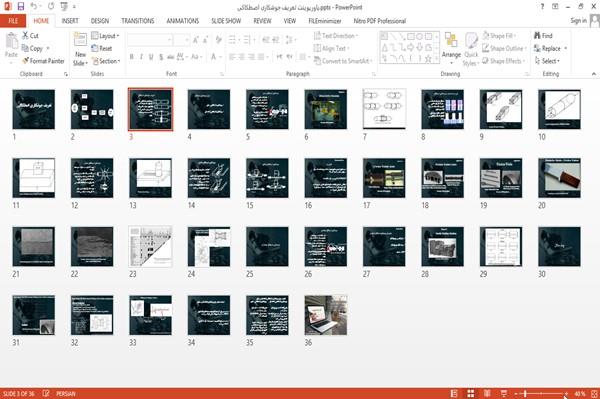600x399 pixels.
Task: Click zoom out minus button
Action: 516,393
